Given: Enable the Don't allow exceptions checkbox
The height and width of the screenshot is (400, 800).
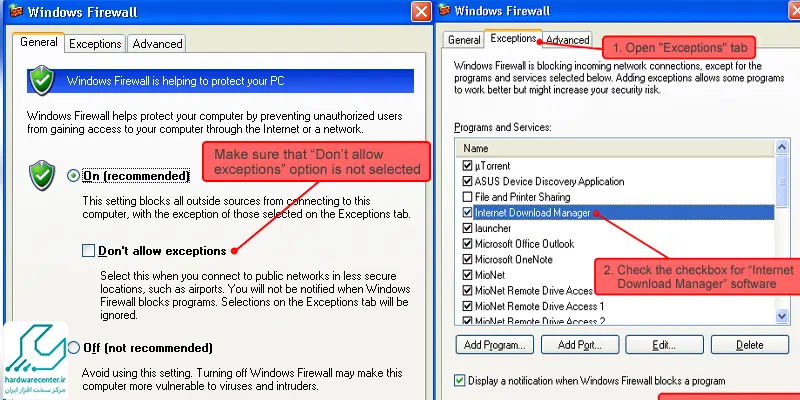Looking at the screenshot, I should pyautogui.click(x=88, y=249).
